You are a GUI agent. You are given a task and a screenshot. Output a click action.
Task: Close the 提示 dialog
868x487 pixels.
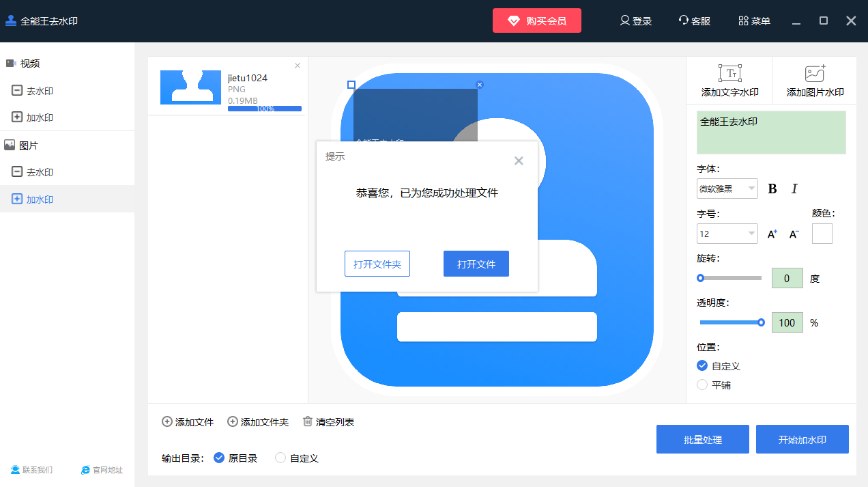click(x=519, y=161)
